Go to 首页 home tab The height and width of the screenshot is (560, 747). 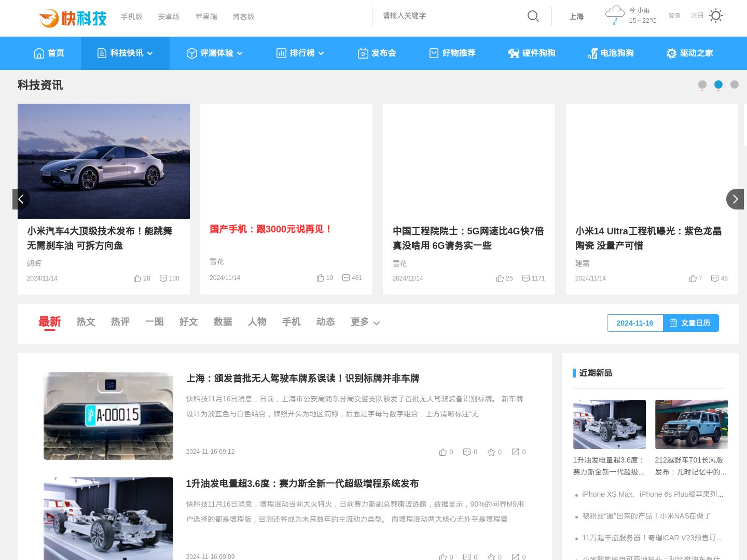[49, 53]
